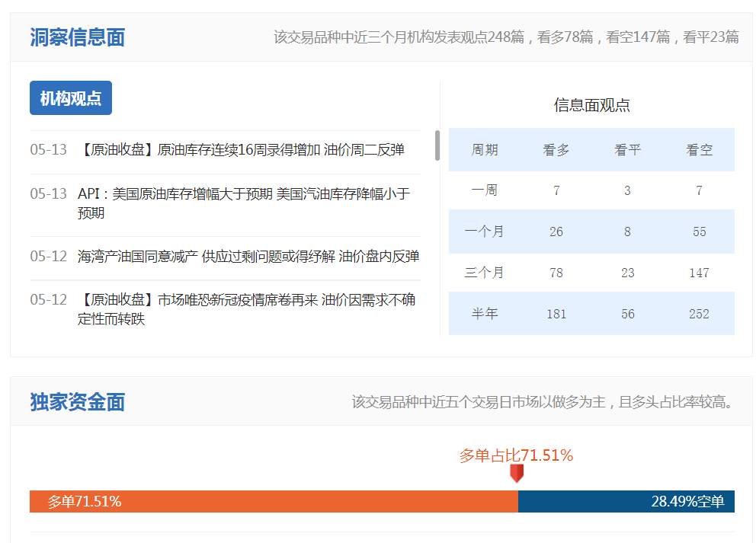
Task: Click the value 55 in 一个月 row
Action: (699, 232)
